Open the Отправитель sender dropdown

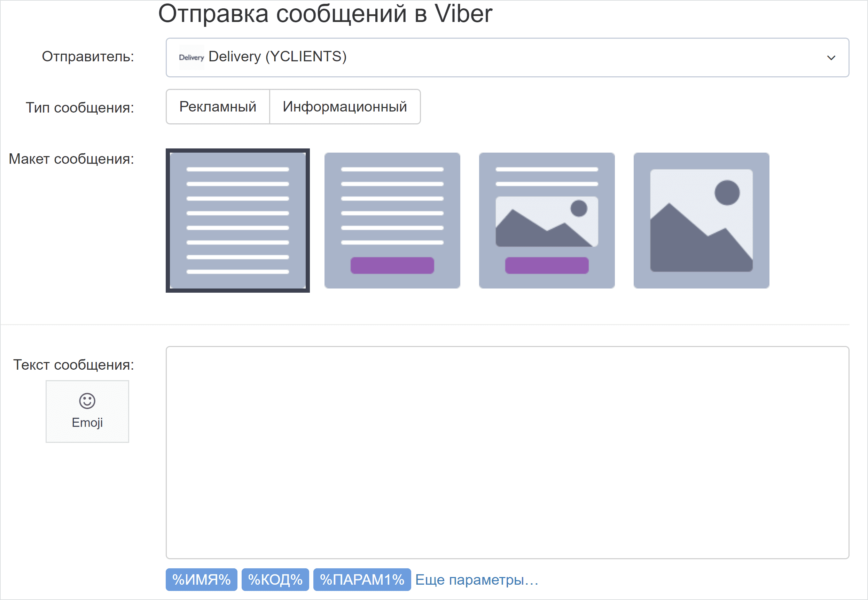tap(507, 57)
